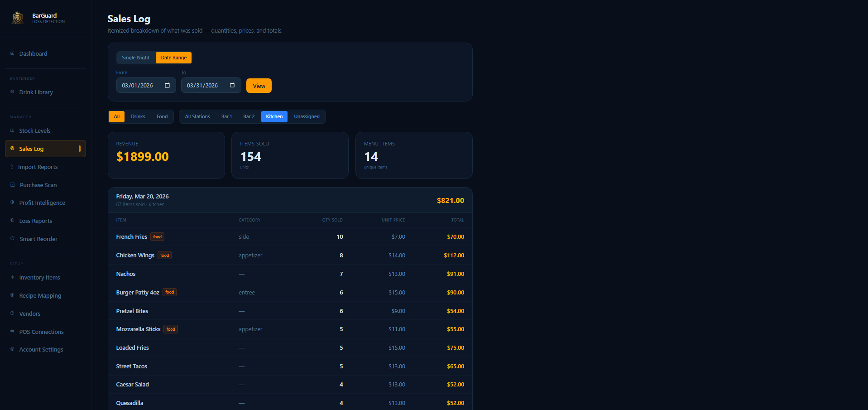868x410 pixels.
Task: Open the Dashboard via its sidebar icon
Action: pos(13,53)
